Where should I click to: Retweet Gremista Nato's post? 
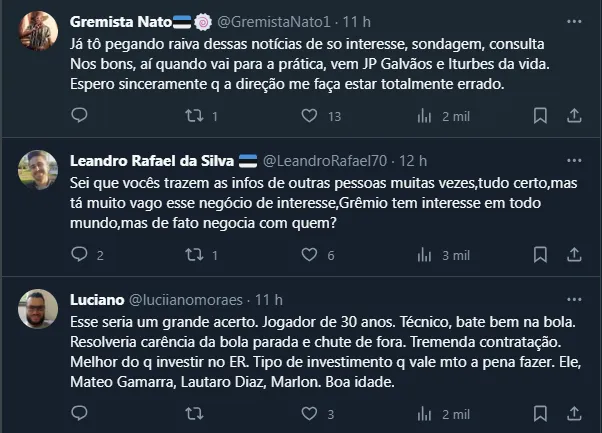tap(196, 117)
